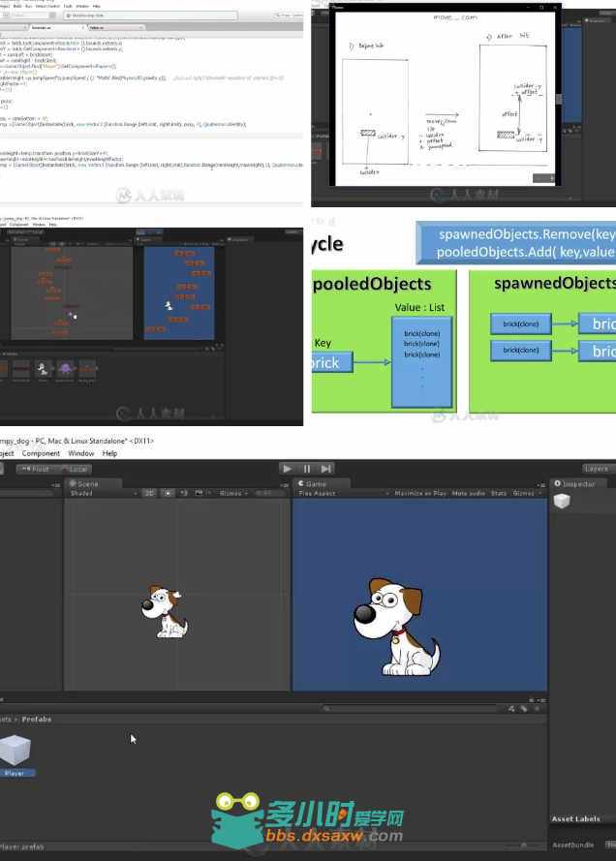
Task: Click the cube icon in Inspector
Action: [562, 501]
